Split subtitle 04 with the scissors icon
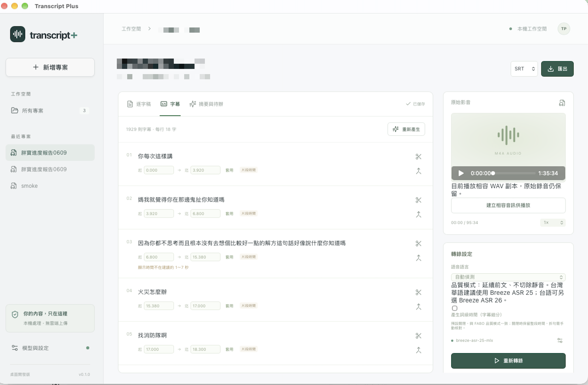 tap(418, 292)
